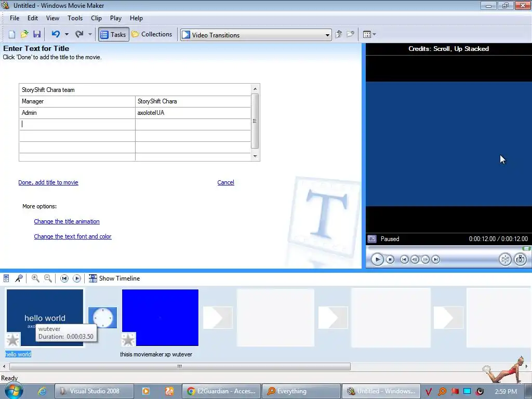Image resolution: width=532 pixels, height=399 pixels.
Task: Click new collection folder icon
Action: coord(350,34)
